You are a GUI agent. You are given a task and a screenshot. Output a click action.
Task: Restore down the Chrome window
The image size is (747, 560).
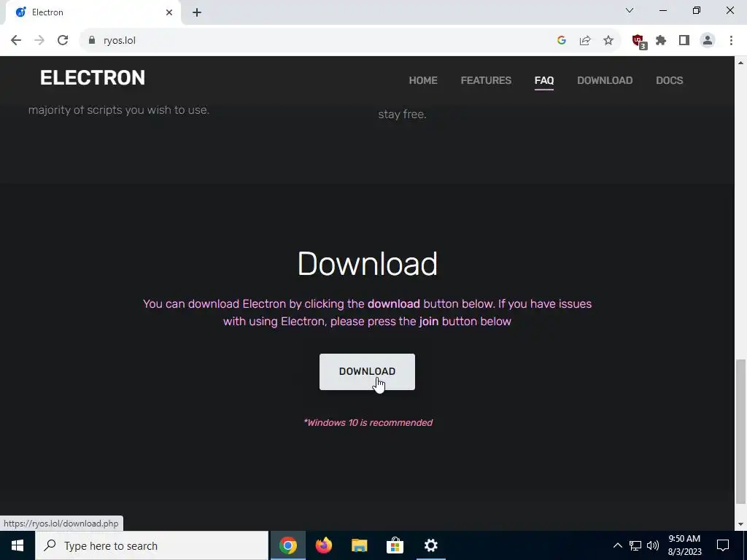(697, 10)
